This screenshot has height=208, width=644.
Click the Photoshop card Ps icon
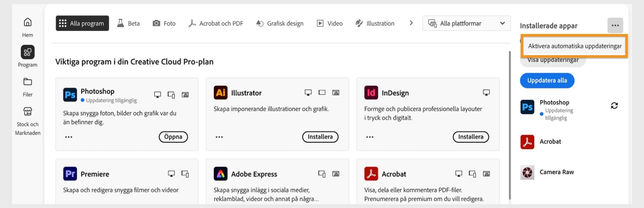[70, 95]
